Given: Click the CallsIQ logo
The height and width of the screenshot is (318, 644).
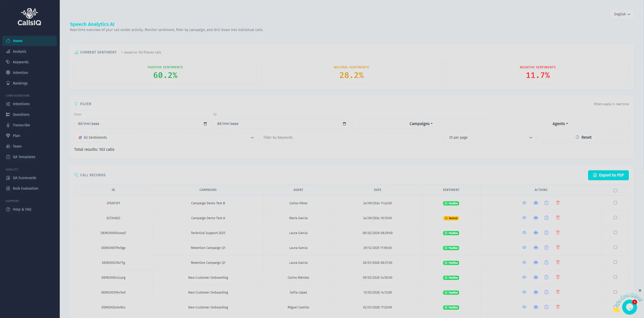Looking at the screenshot, I should pyautogui.click(x=30, y=17).
